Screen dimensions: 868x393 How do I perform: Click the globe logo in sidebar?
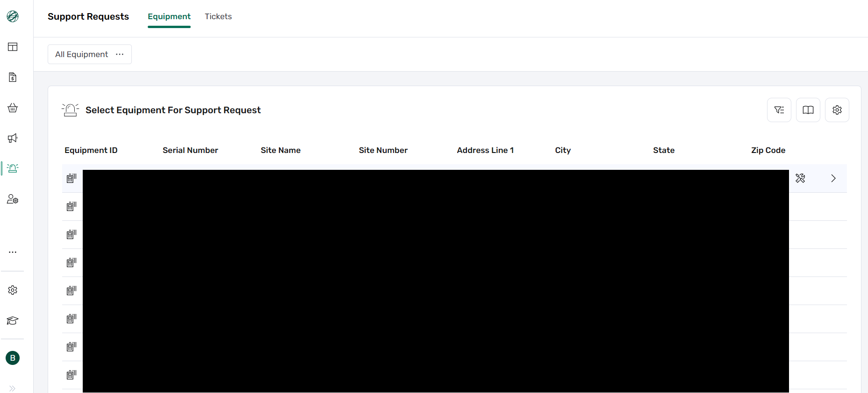pyautogui.click(x=13, y=16)
